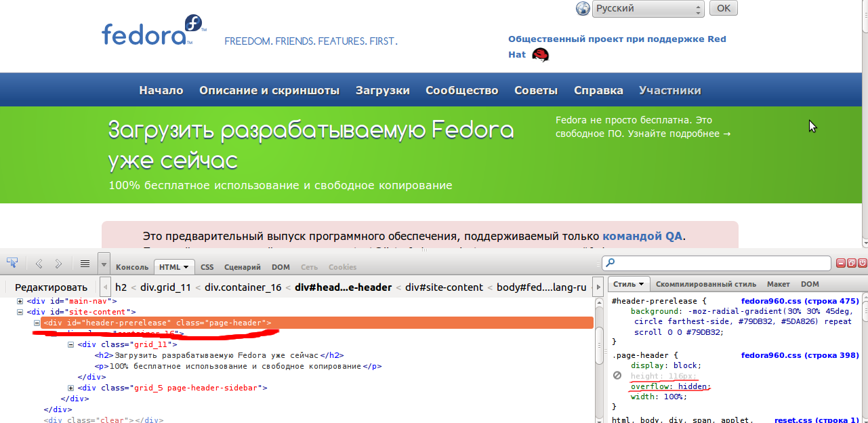Go back with Firebug's left arrow
Viewport: 868px width, 423px height.
tap(39, 264)
